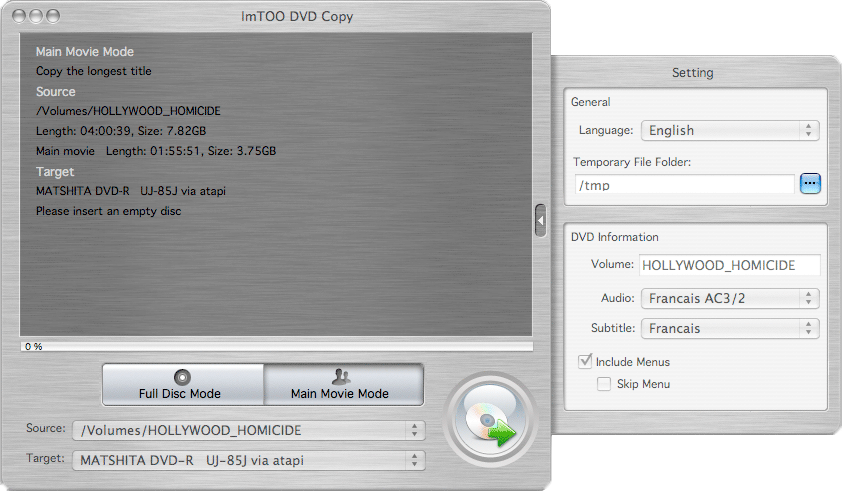Click the disc icon on Full Disc Mode

click(x=182, y=378)
